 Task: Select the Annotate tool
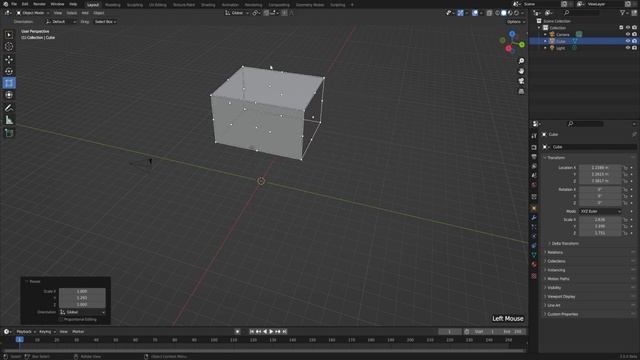(x=9, y=108)
